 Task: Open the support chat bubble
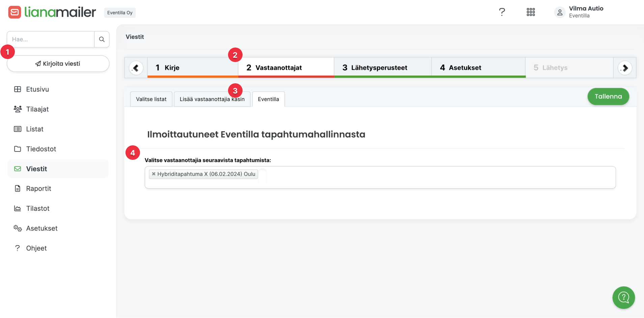[x=623, y=297]
